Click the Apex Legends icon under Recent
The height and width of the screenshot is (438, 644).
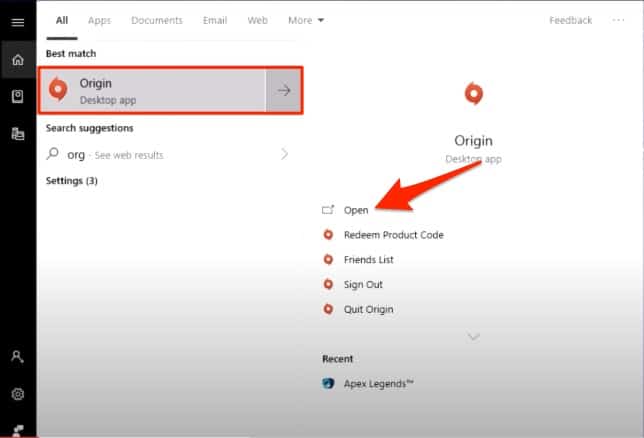328,383
